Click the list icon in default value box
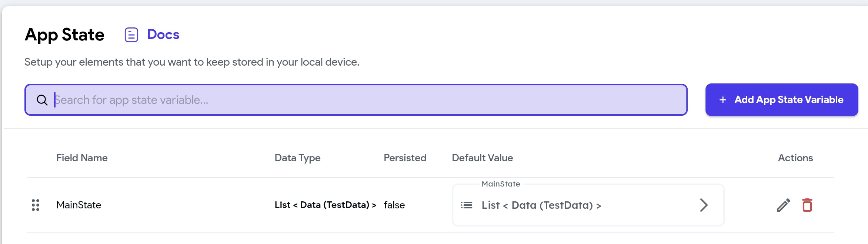Screen dimensions: 868x244 (466, 205)
